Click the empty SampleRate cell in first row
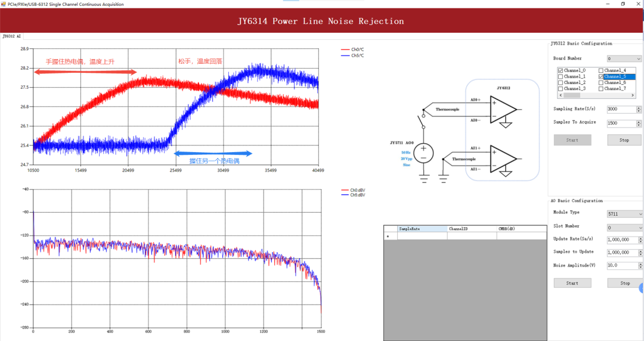644x341 pixels. tap(422, 236)
